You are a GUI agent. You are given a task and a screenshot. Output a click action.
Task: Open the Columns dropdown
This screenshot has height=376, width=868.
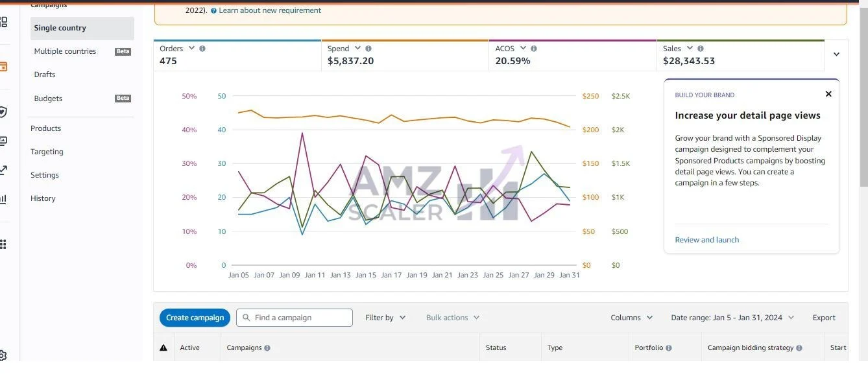click(631, 318)
